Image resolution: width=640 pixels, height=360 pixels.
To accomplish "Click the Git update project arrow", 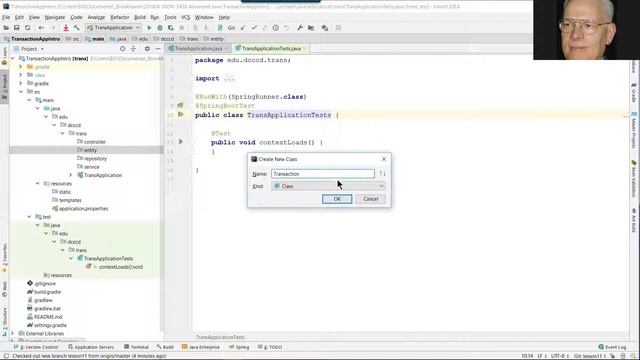I will 243,28.
